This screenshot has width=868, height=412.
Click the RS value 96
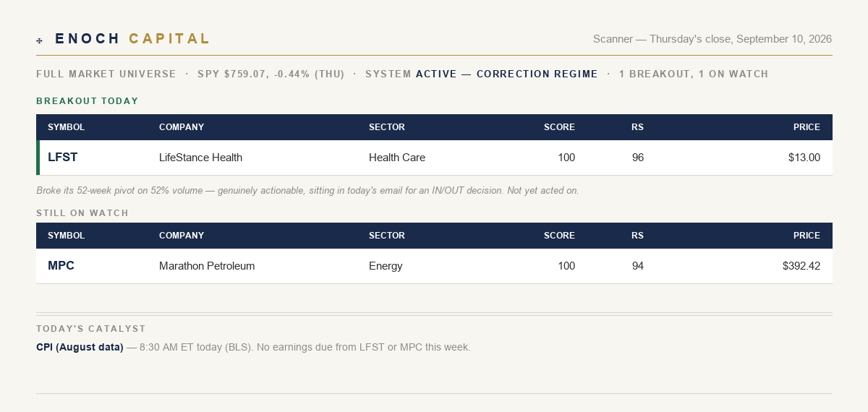(637, 158)
